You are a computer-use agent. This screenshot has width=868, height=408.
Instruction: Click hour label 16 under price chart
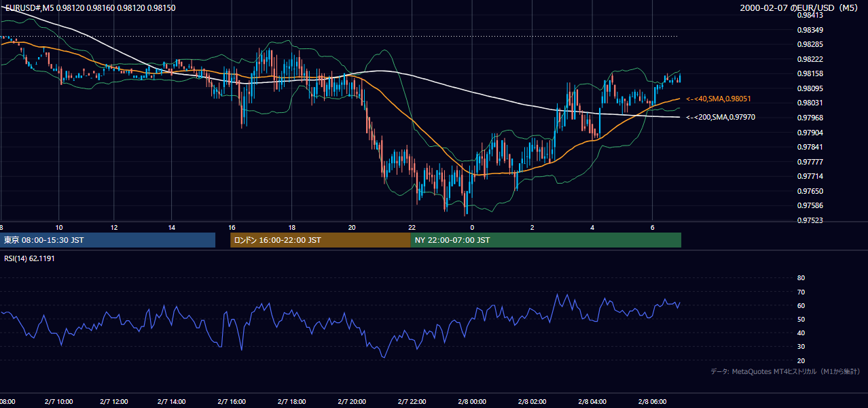pyautogui.click(x=232, y=228)
